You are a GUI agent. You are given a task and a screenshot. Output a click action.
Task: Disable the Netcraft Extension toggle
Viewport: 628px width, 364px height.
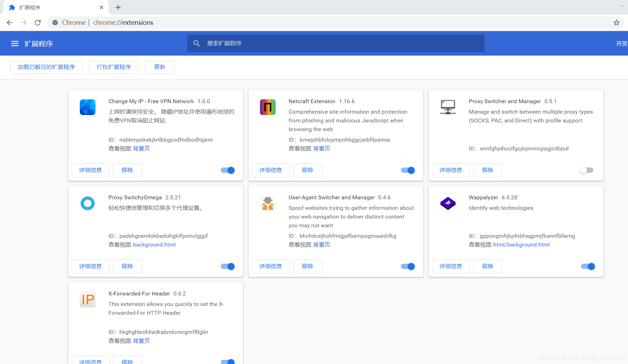pos(408,170)
